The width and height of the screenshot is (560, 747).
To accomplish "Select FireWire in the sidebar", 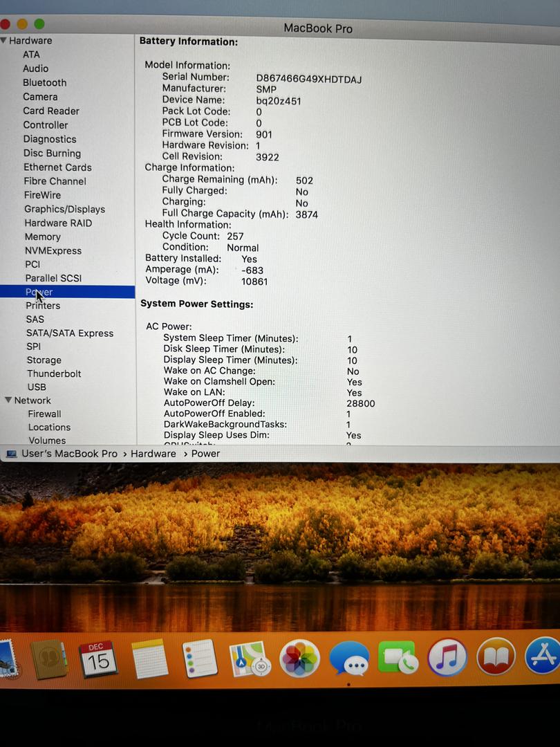I will (42, 195).
